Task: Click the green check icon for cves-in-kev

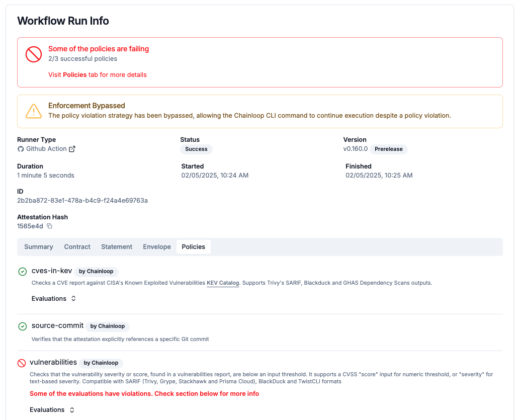Action: pos(23,272)
